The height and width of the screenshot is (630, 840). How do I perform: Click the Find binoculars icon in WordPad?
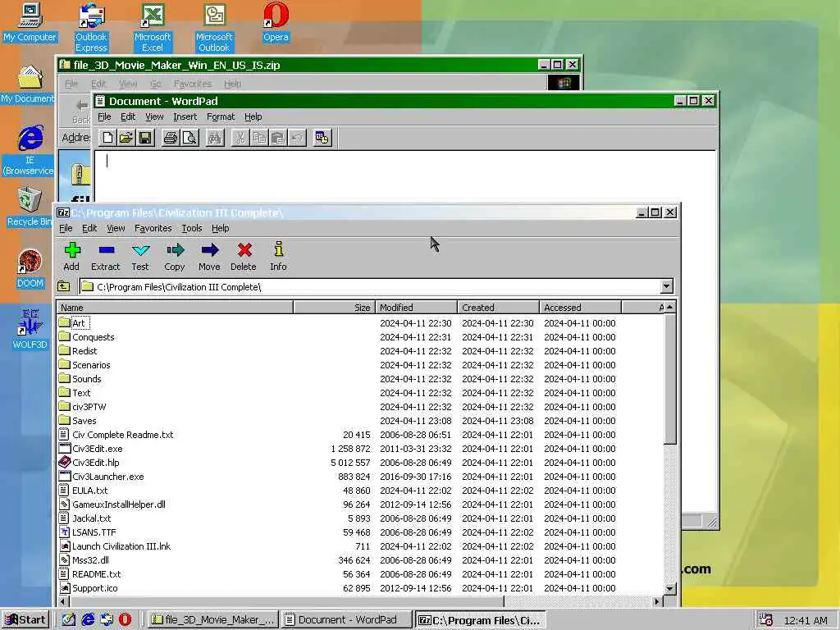coord(214,138)
